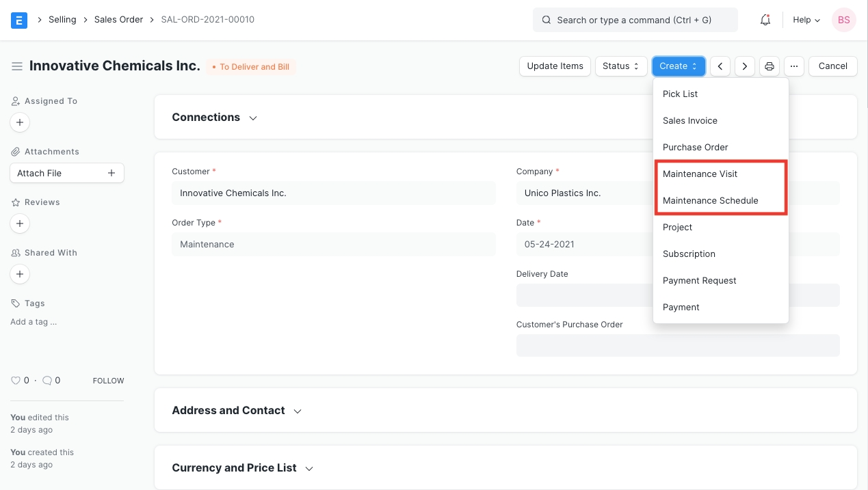
Task: Click the print icon
Action: click(770, 66)
